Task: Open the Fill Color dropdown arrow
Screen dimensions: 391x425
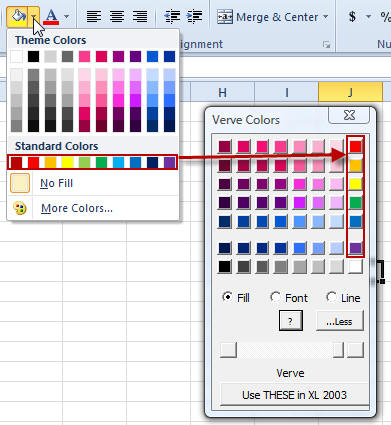Action: (34, 16)
